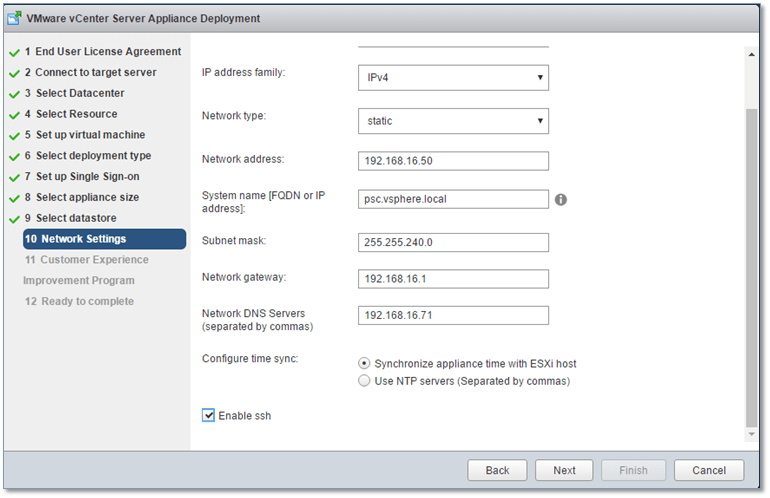This screenshot has height=498, width=770.
Task: Click the Network gateway input field
Action: click(453, 278)
